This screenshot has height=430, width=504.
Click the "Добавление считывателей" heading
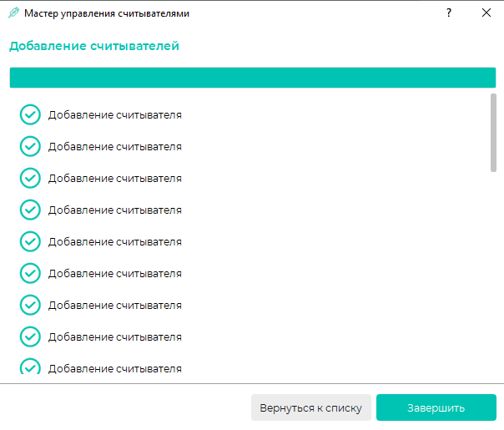point(94,46)
